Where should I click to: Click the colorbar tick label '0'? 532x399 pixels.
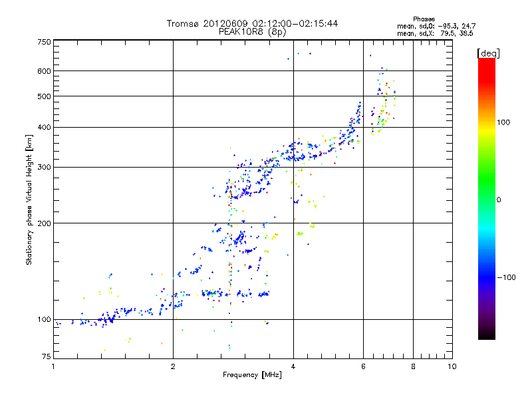(x=498, y=200)
